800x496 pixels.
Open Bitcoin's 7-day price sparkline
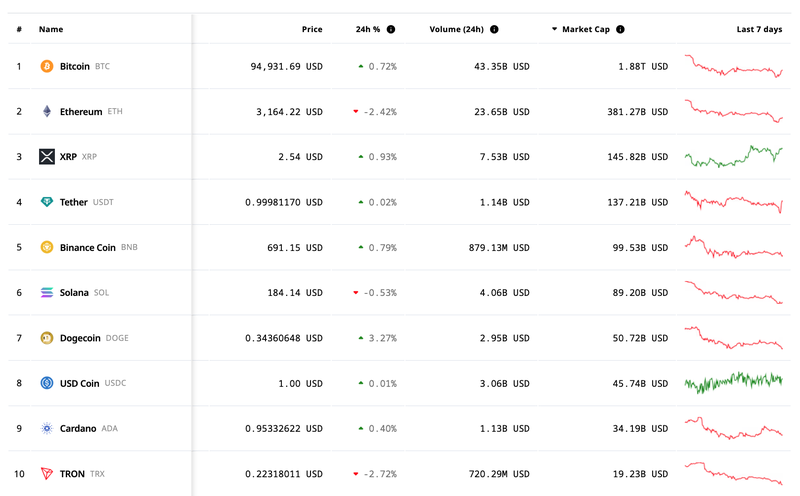[733, 66]
